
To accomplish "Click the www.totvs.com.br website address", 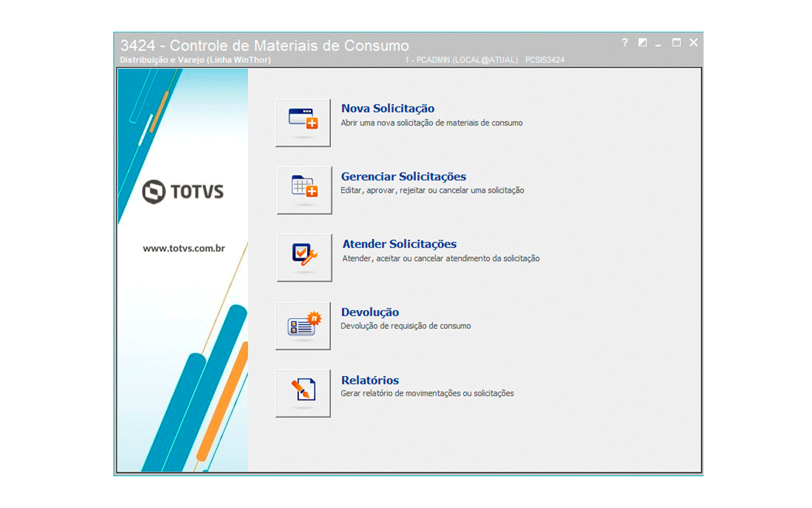I will coord(184,249).
